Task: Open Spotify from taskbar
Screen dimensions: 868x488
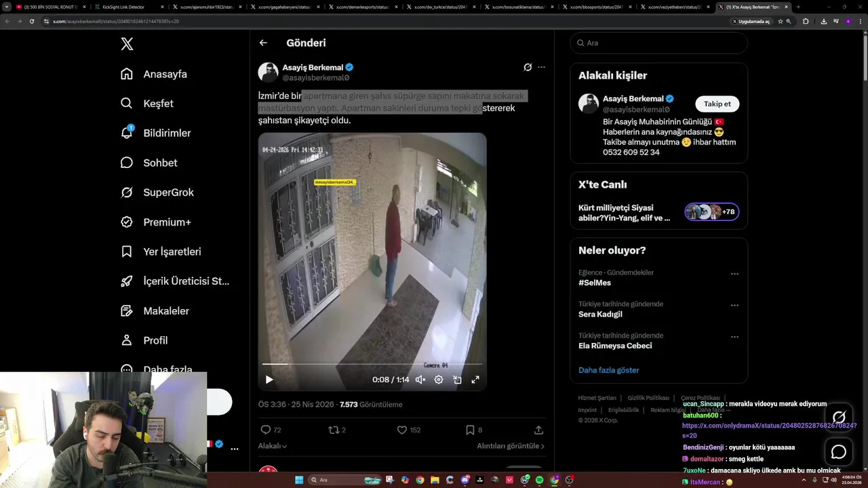Action: click(x=539, y=480)
